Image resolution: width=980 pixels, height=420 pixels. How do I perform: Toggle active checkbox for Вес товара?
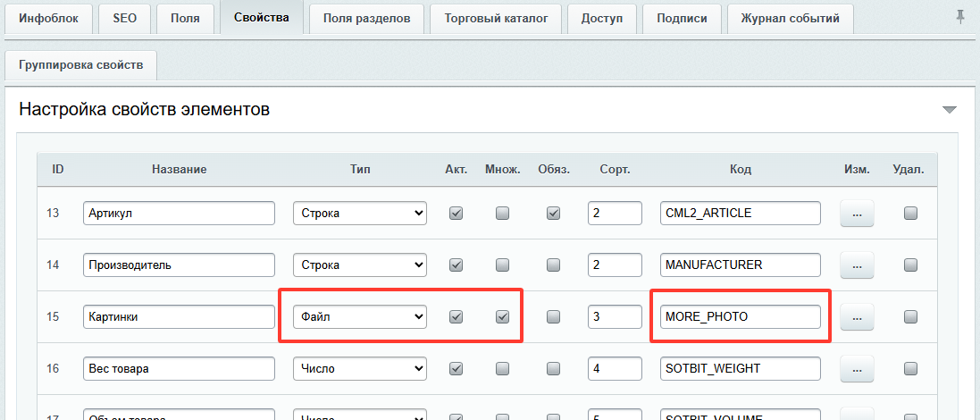pos(456,369)
